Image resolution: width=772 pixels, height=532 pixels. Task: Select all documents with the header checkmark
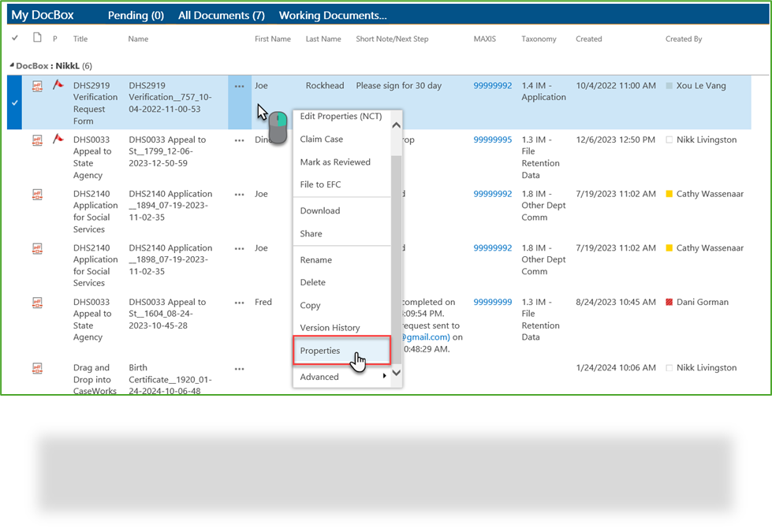(x=13, y=37)
